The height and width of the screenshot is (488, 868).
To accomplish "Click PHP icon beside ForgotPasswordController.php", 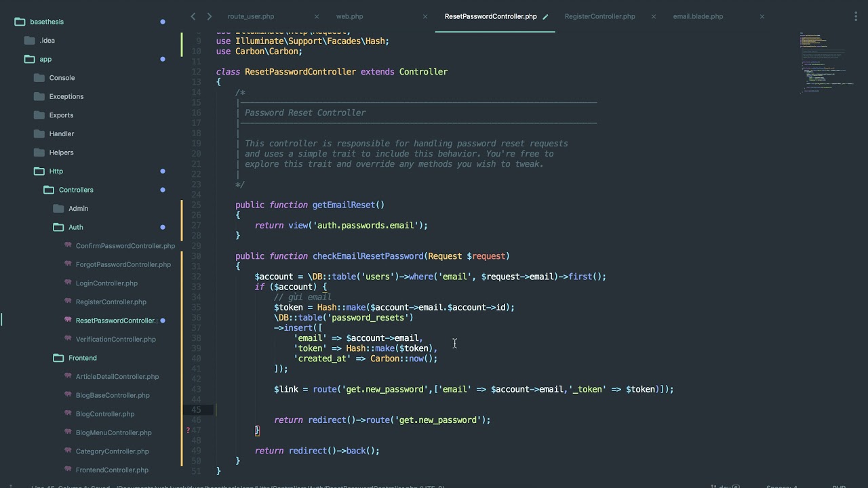I will 68,264.
